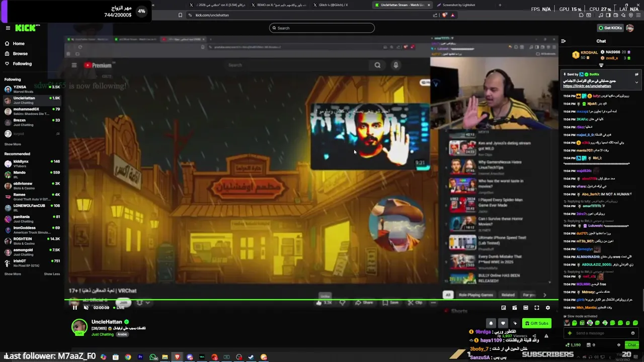Pause the stream player
644x362 pixels.
[x=74, y=308]
